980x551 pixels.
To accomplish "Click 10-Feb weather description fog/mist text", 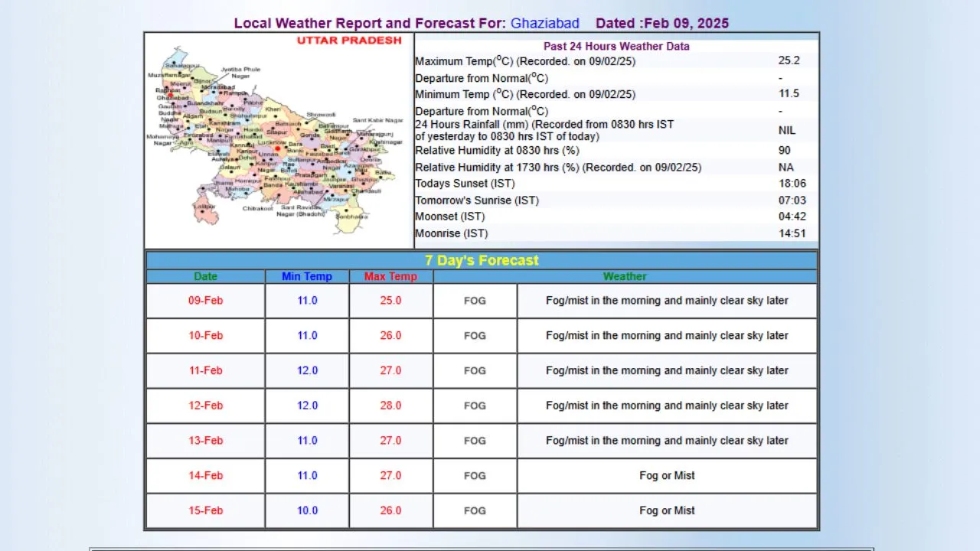I will point(667,336).
